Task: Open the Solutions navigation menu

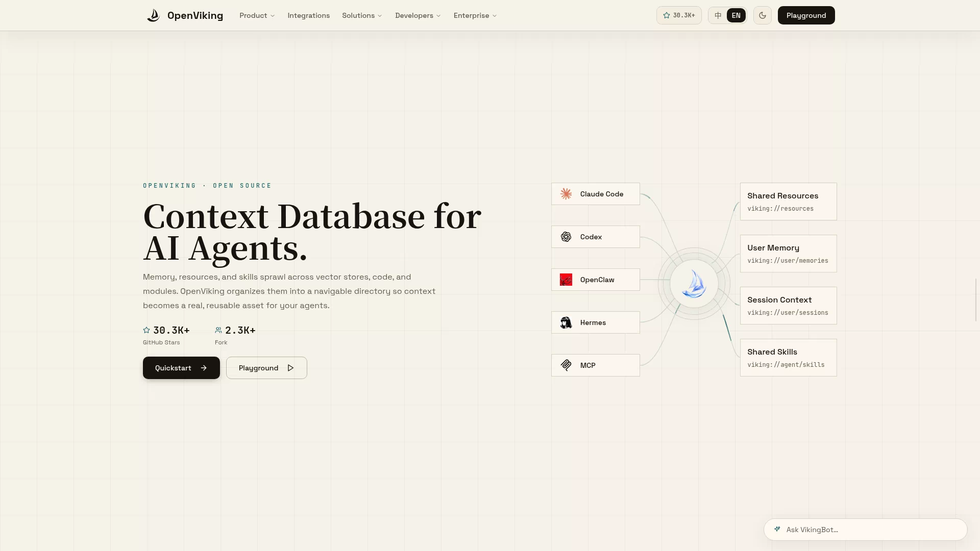Action: 362,15
